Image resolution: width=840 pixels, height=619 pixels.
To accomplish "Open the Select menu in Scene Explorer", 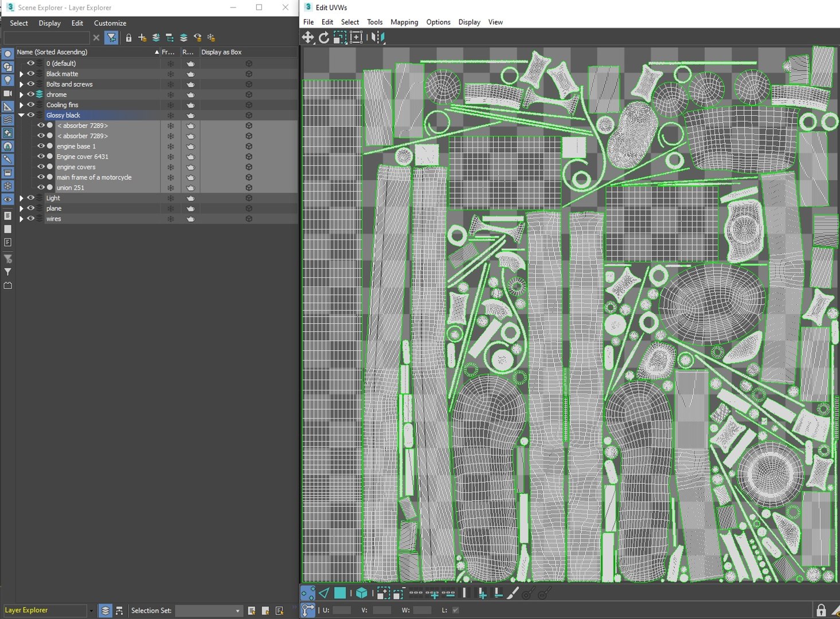I will pos(19,23).
